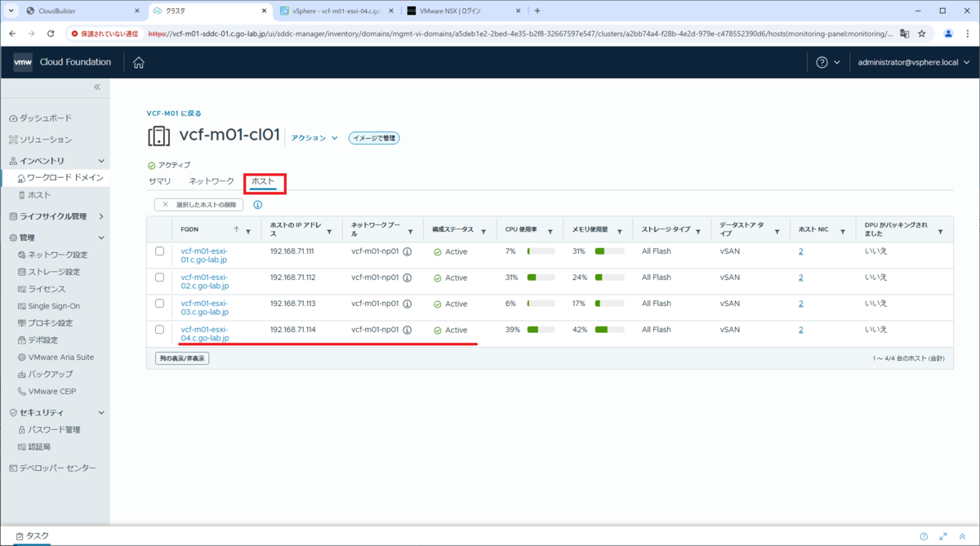Open vcf-m01-esxi-01.c.go-lab.jp host link
The height and width of the screenshot is (546, 980).
coord(204,256)
